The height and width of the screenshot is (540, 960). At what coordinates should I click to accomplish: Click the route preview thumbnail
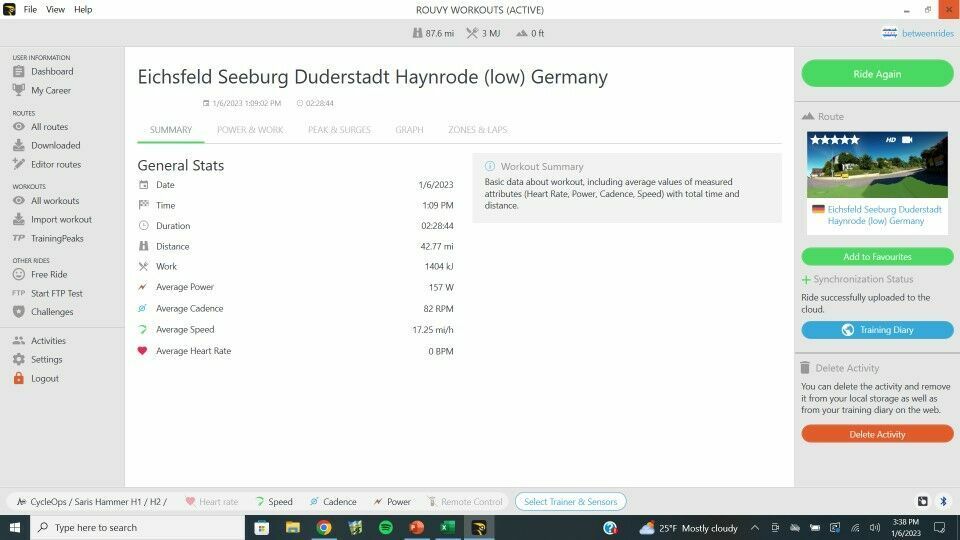(x=877, y=165)
